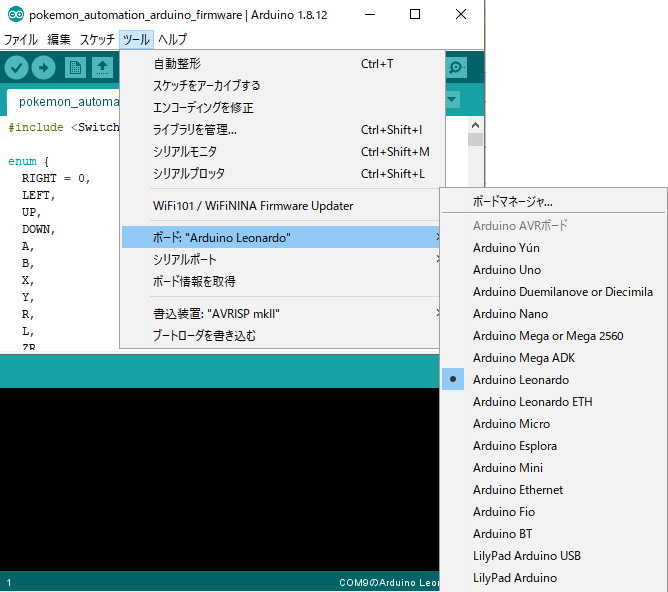This screenshot has height=592, width=668.
Task: Click the New sketch toolbar icon
Action: [x=75, y=67]
